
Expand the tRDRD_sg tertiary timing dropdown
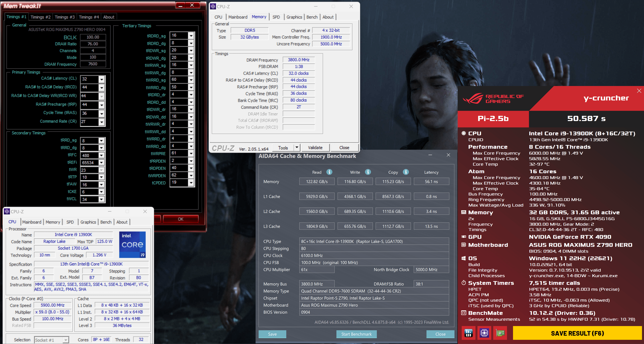coord(191,36)
